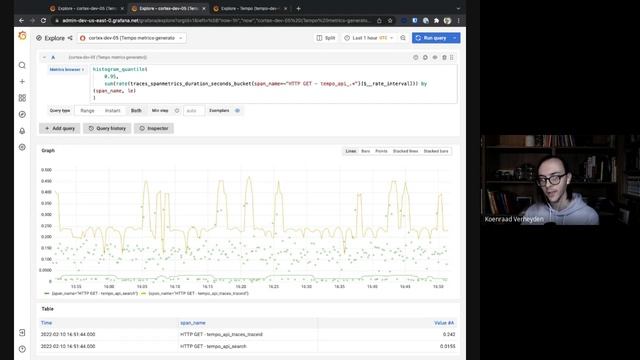Image resolution: width=640 pixels, height=360 pixels.
Task: Open the Help icon at sidebar bottom
Action: click(x=22, y=349)
